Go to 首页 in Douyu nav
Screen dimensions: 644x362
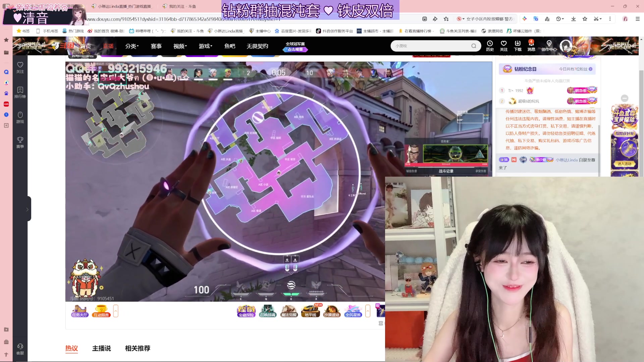tap(85, 46)
